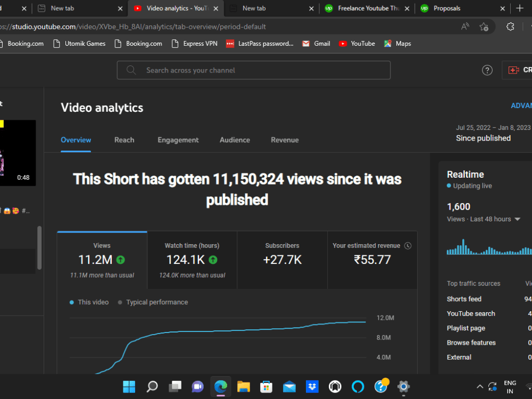Toggle the This video legend option
Viewport: 532px width, 399px height.
(89, 302)
